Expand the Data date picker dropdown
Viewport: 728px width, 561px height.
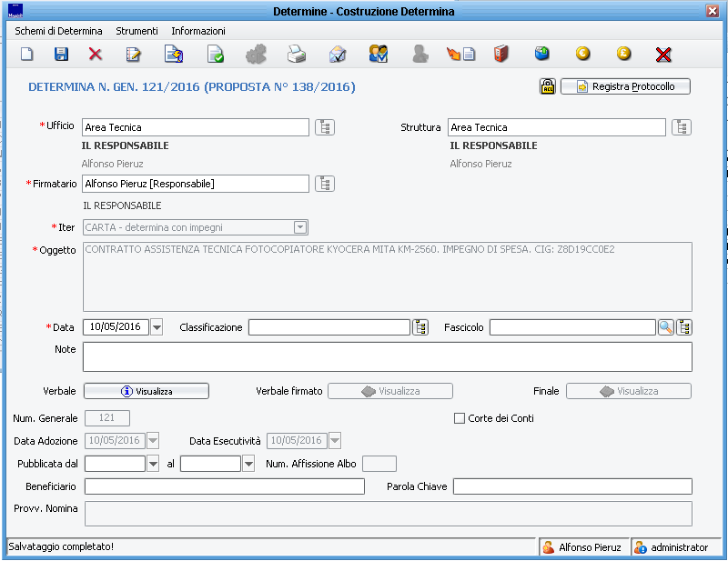tap(157, 327)
